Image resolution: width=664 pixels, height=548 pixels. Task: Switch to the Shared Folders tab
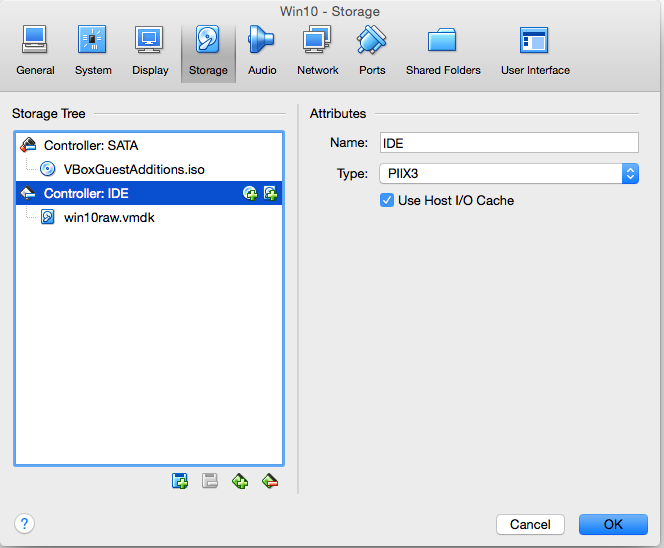pos(443,52)
